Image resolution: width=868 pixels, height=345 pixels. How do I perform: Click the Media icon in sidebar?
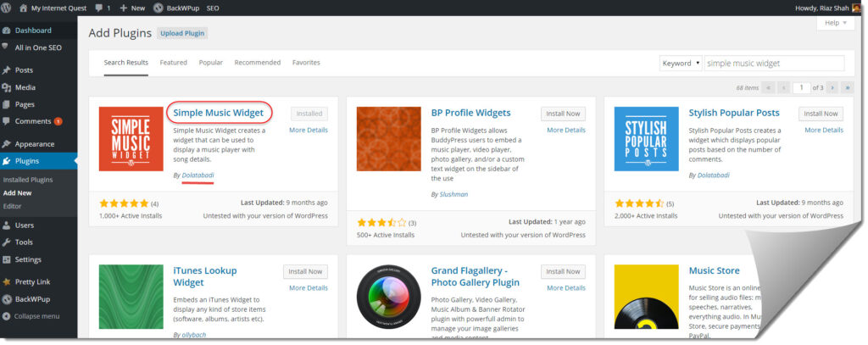(6, 87)
